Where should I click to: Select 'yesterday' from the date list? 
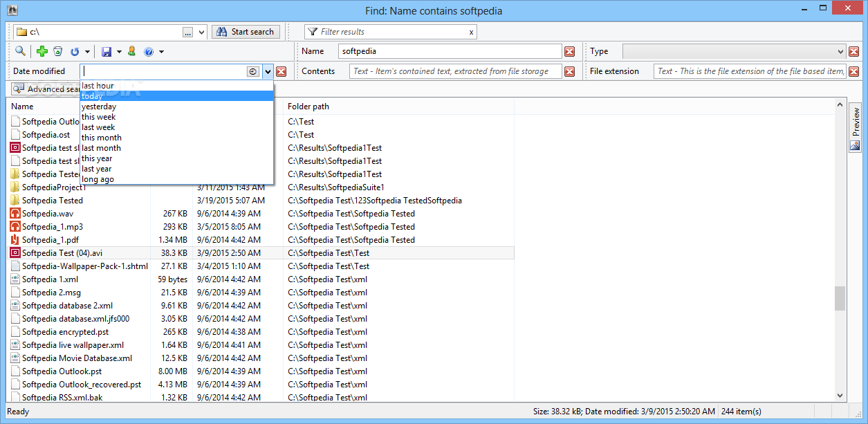(176, 107)
